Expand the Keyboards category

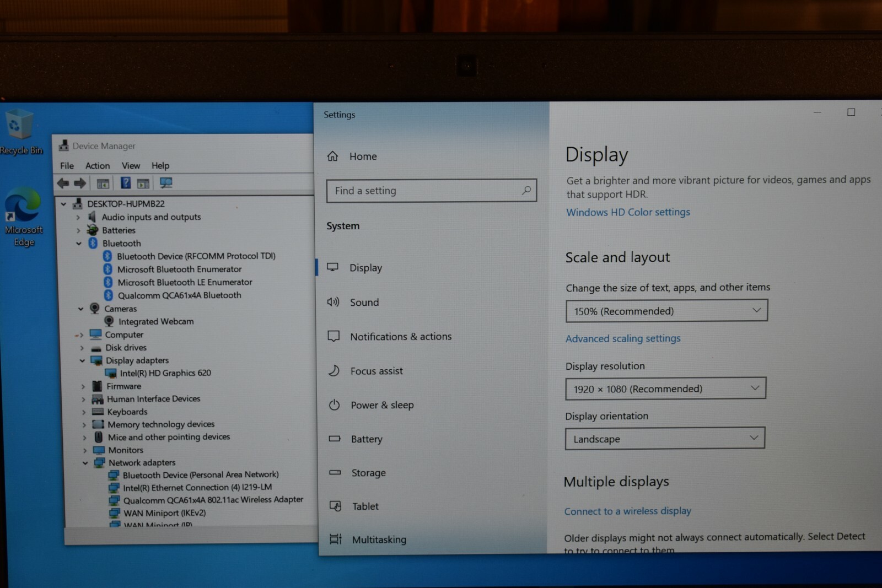click(84, 412)
